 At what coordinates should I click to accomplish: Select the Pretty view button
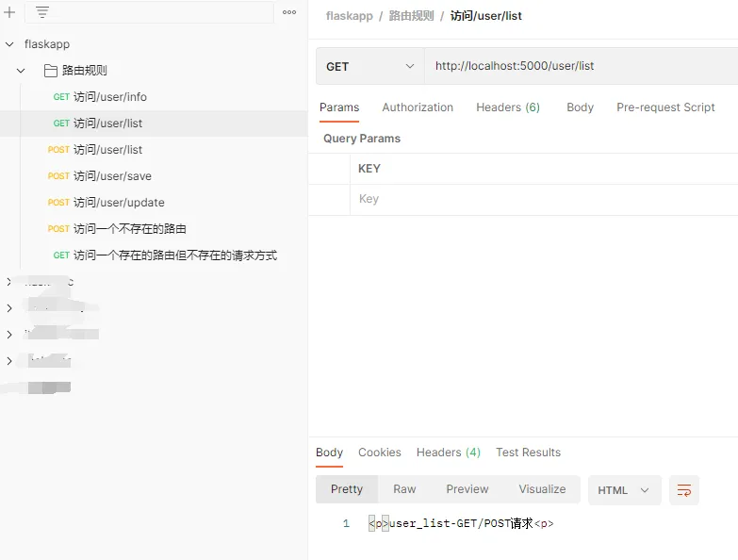(x=347, y=489)
